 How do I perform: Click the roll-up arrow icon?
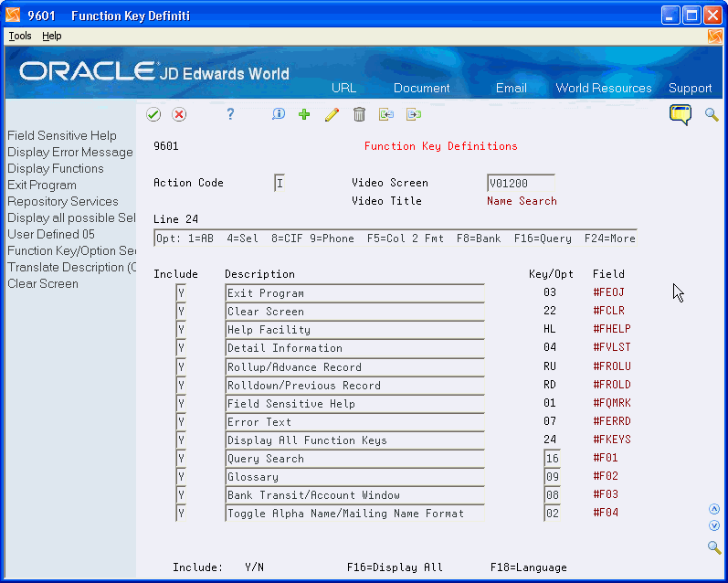714,509
